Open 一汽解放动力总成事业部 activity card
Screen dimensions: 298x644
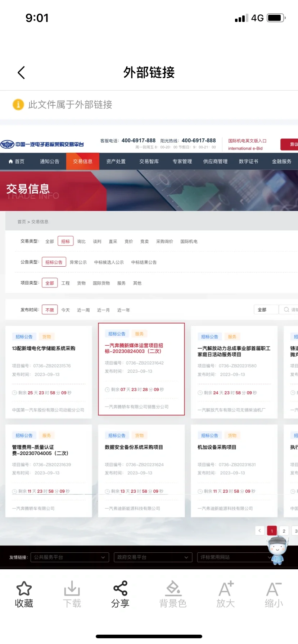234,372
